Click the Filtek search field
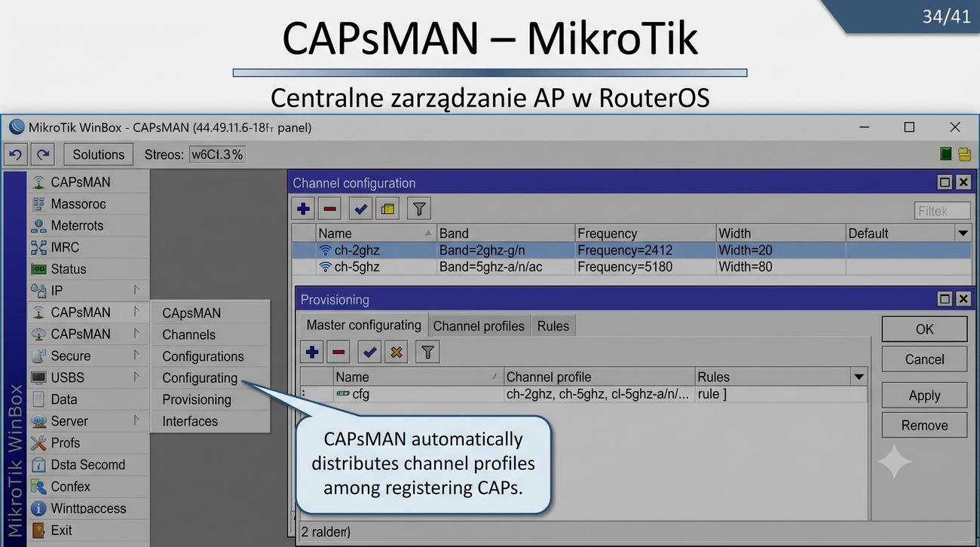Viewport: 980px width, 547px height. coord(942,211)
